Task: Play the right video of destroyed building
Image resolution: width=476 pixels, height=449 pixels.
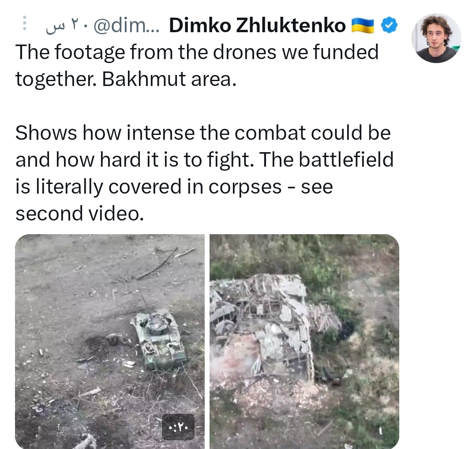Action: (x=304, y=341)
